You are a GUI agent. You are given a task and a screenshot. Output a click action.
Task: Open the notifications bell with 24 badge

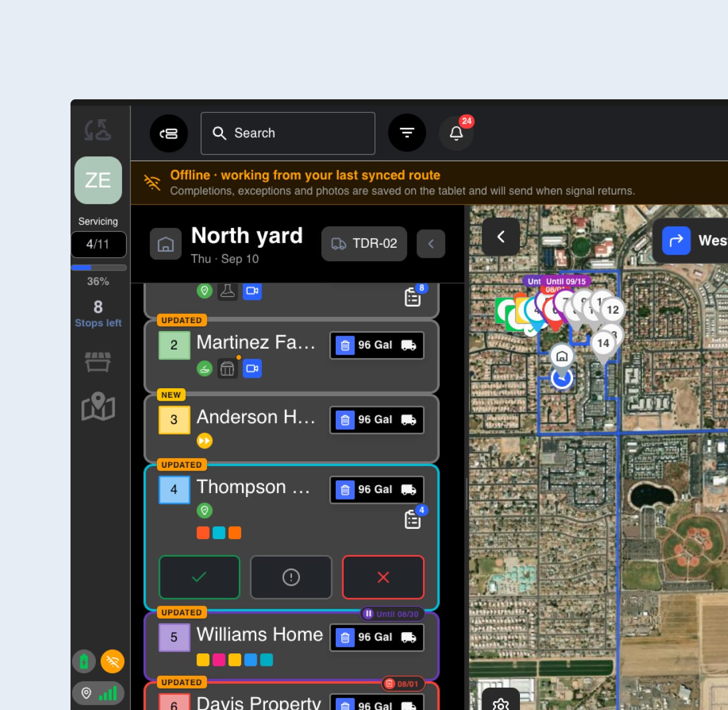(456, 133)
